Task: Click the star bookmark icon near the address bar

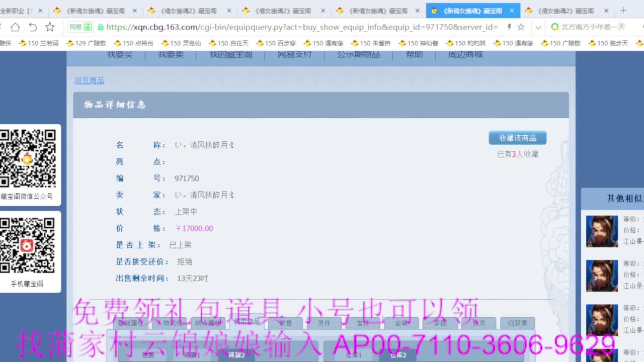Action: coord(49,27)
